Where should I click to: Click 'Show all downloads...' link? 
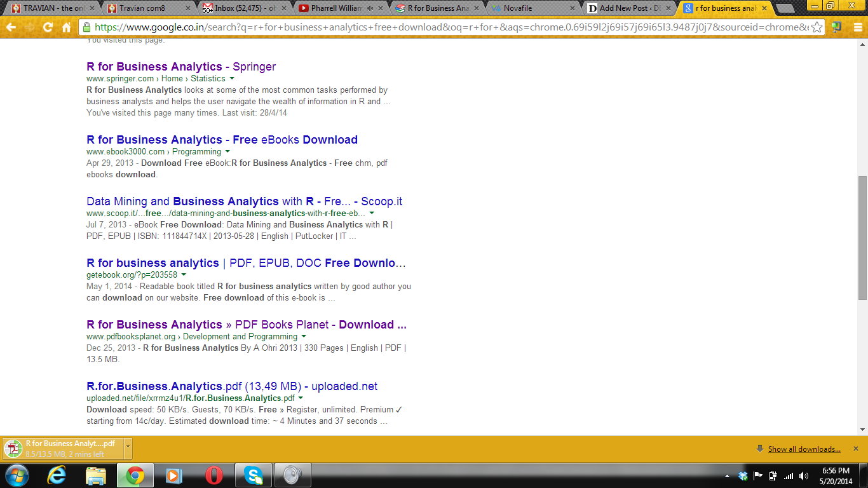[x=804, y=449]
